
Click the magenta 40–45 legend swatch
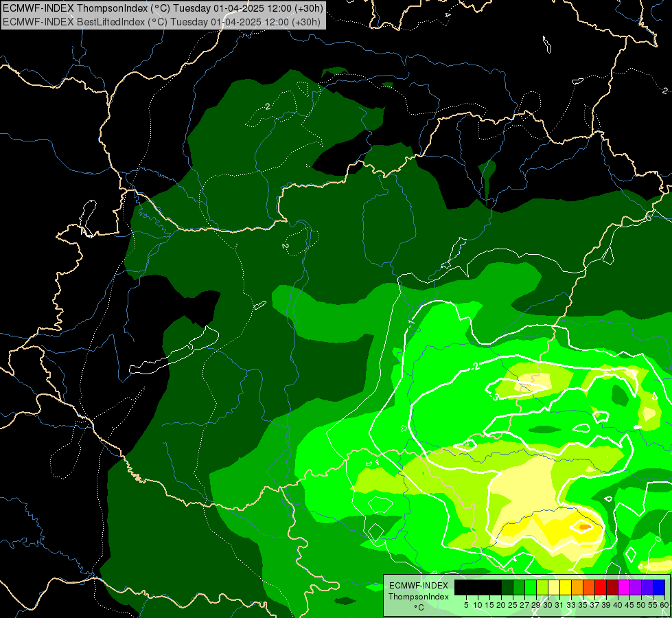[x=624, y=587]
